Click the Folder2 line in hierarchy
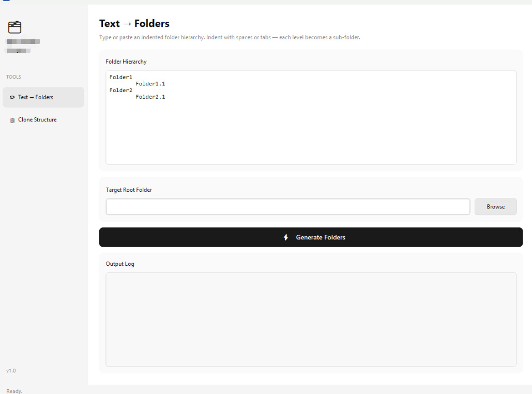Image resolution: width=532 pixels, height=394 pixels. point(121,90)
